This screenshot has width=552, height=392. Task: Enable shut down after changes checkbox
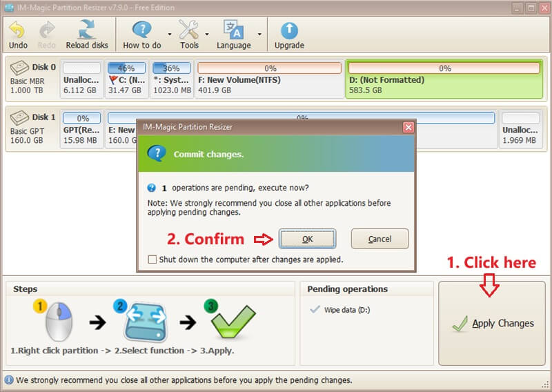tap(152, 259)
